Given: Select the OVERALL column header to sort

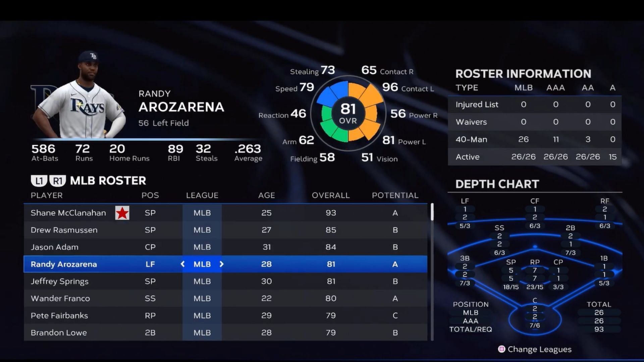Looking at the screenshot, I should 330,195.
